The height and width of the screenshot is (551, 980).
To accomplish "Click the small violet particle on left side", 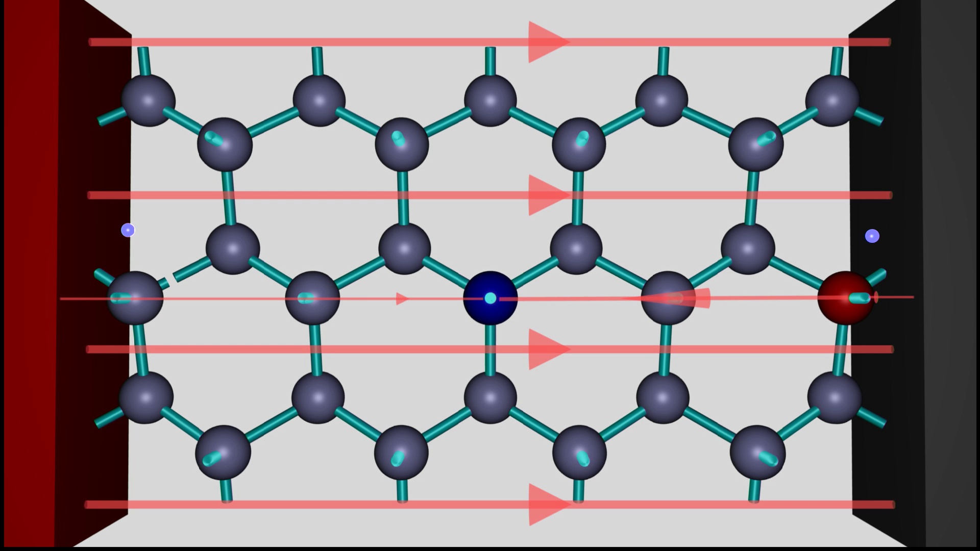I will pos(128,230).
